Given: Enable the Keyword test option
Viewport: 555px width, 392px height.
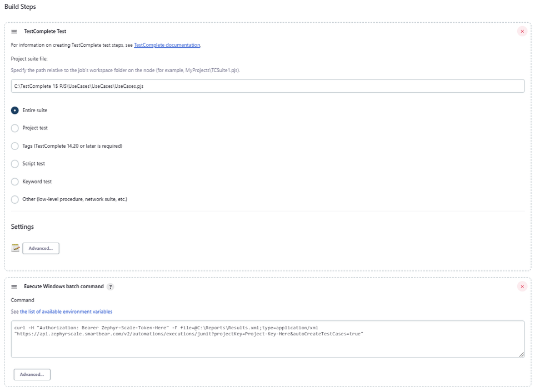Looking at the screenshot, I should coord(14,181).
